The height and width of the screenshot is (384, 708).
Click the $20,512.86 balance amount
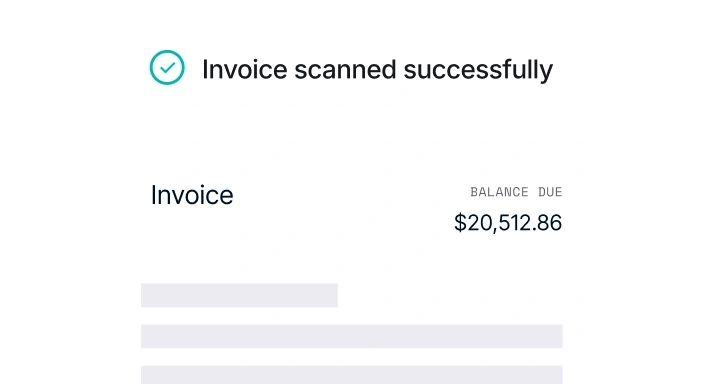[508, 223]
